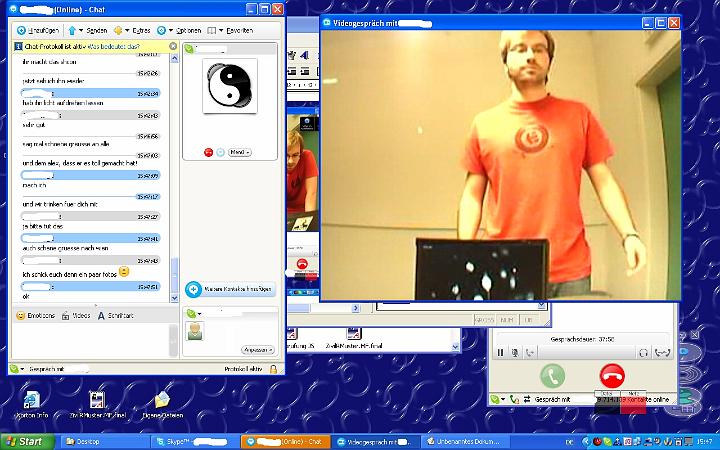Click the light blue chat icon under the avatar
This screenshot has height=450, width=720.
[x=220, y=152]
